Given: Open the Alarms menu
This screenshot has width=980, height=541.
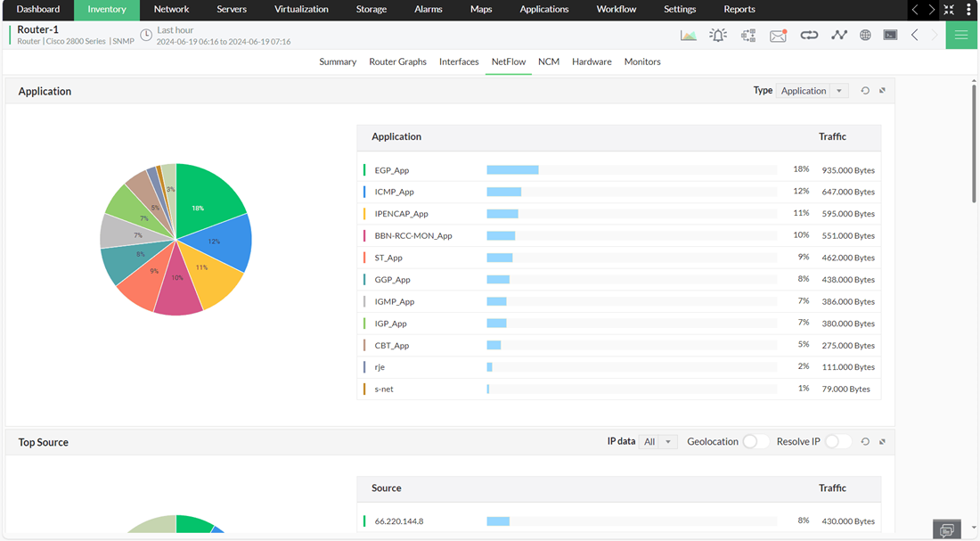Looking at the screenshot, I should (429, 10).
